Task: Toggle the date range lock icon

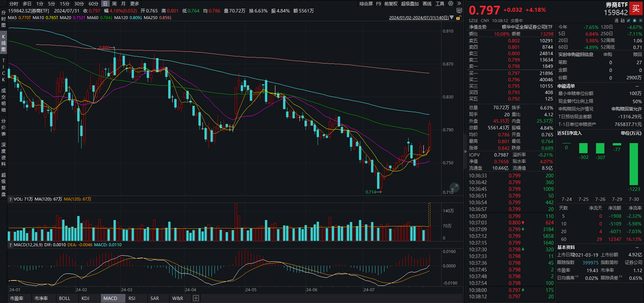Action: click(x=458, y=18)
